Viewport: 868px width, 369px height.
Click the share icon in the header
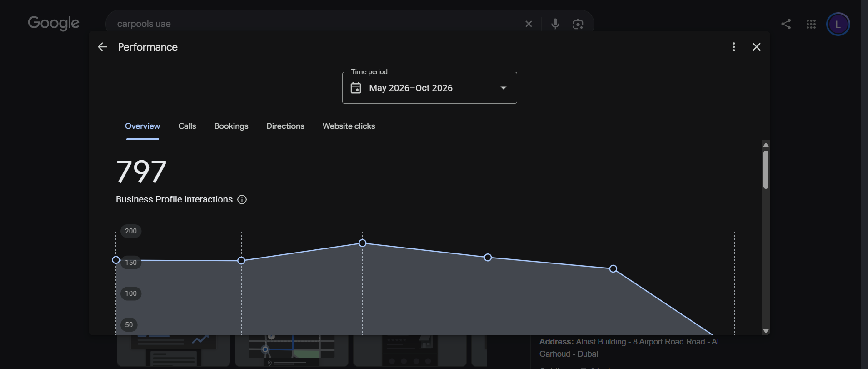pyautogui.click(x=786, y=24)
